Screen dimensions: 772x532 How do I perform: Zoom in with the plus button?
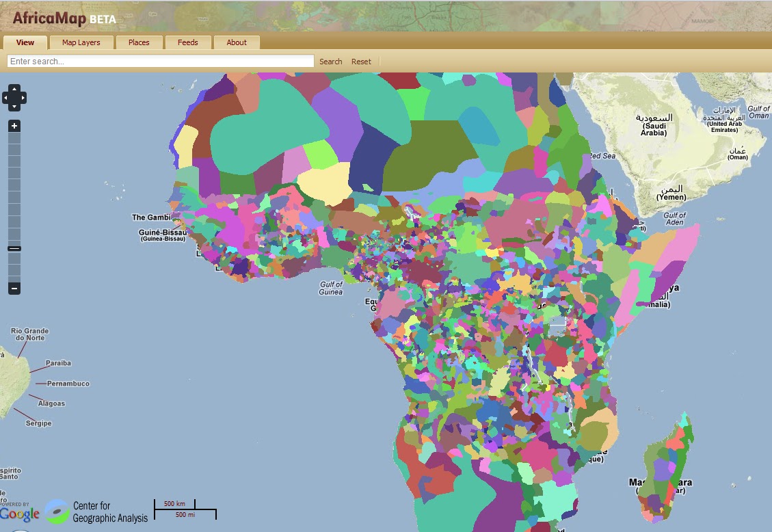(x=14, y=125)
